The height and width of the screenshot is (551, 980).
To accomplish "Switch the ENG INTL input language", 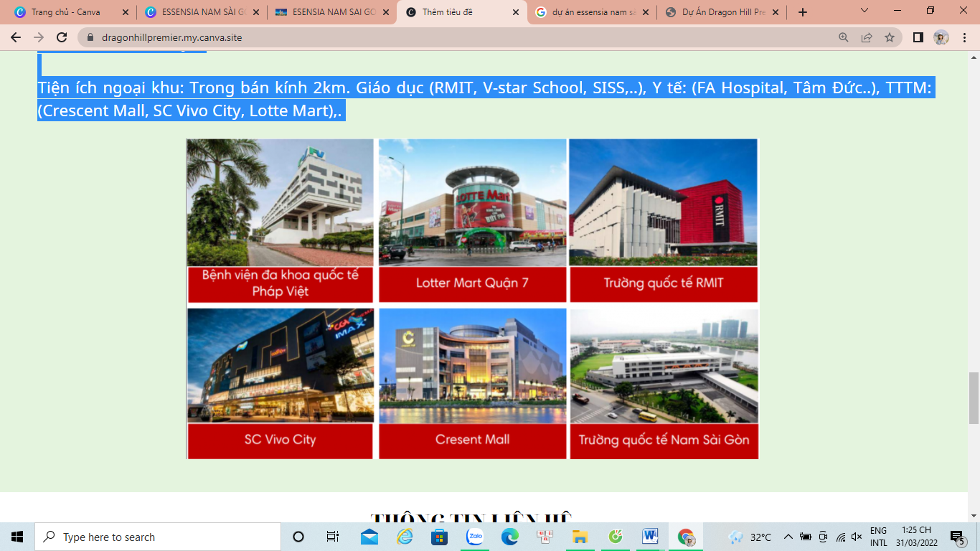I will tap(879, 537).
